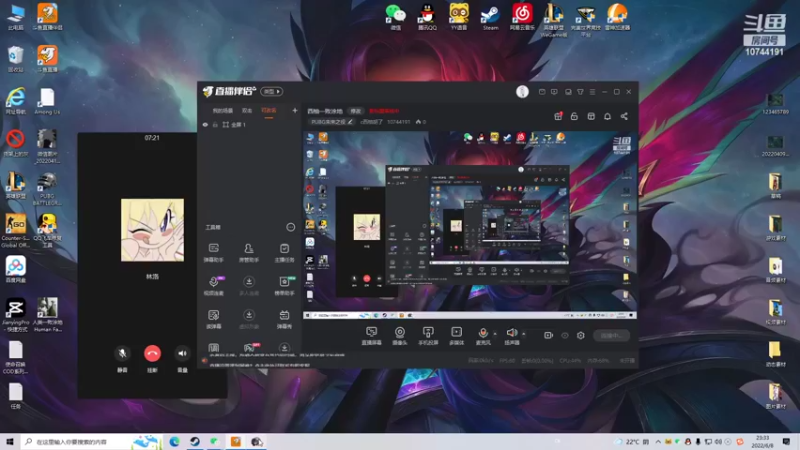The height and width of the screenshot is (450, 800).
Task: Open the Steam desktop icon
Action: click(x=490, y=17)
